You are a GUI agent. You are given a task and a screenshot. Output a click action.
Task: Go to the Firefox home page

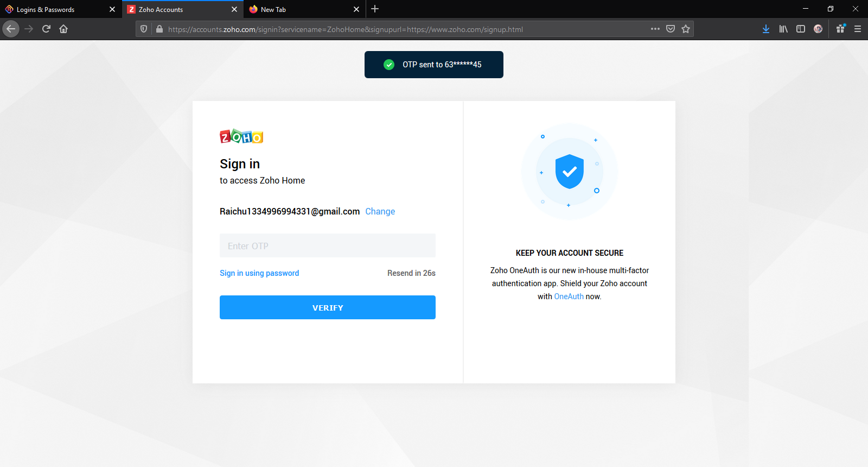[63, 29]
